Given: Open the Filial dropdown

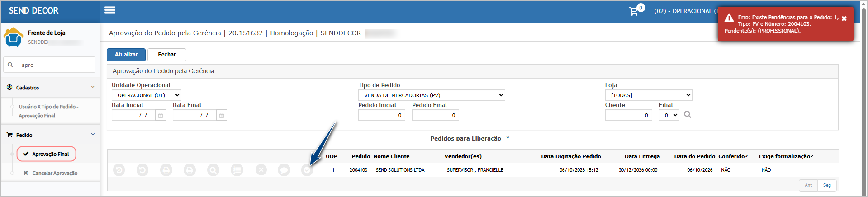Looking at the screenshot, I should 669,115.
